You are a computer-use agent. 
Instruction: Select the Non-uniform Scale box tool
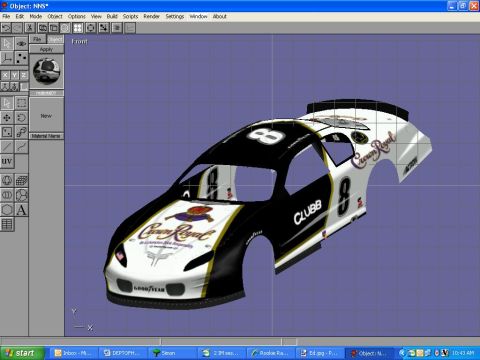pyautogui.click(x=7, y=132)
